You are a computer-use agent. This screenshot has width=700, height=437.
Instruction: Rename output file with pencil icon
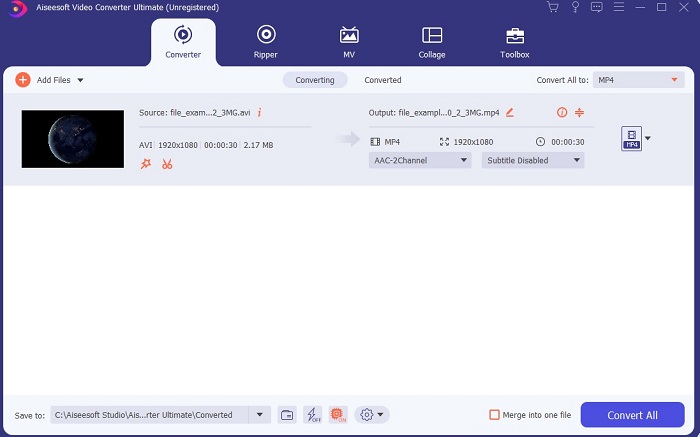510,112
